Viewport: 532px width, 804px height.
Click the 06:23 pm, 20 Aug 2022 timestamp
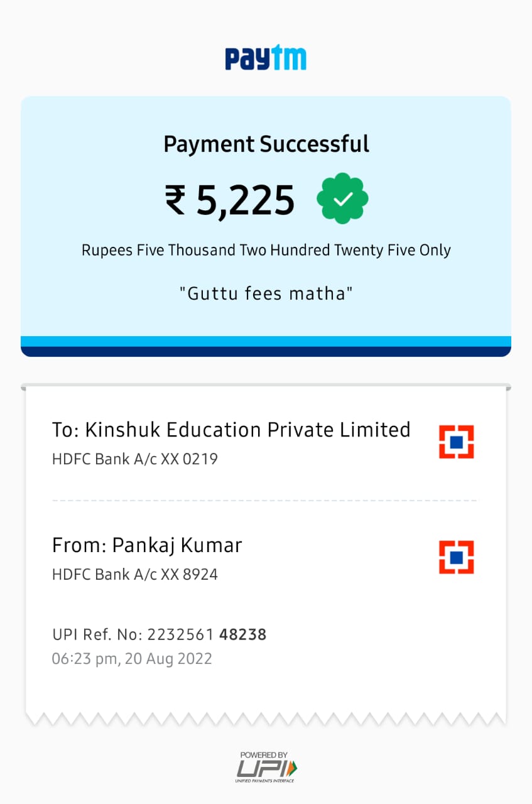[132, 659]
